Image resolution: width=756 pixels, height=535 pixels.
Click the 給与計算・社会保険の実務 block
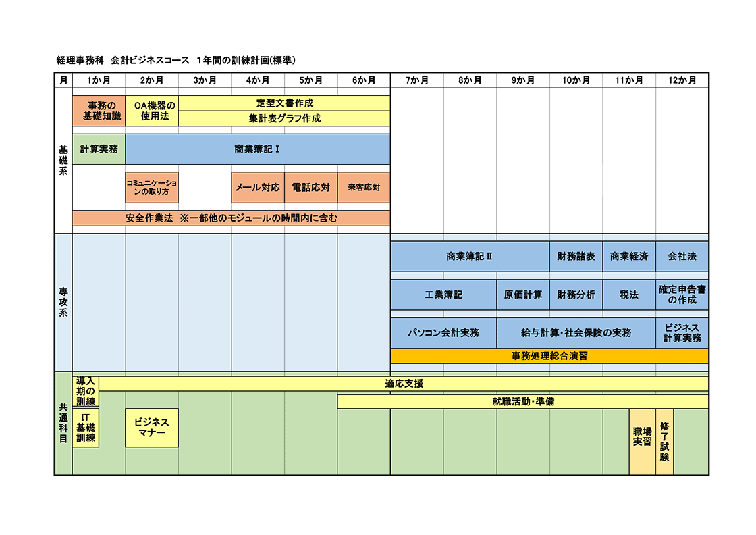coord(576,332)
